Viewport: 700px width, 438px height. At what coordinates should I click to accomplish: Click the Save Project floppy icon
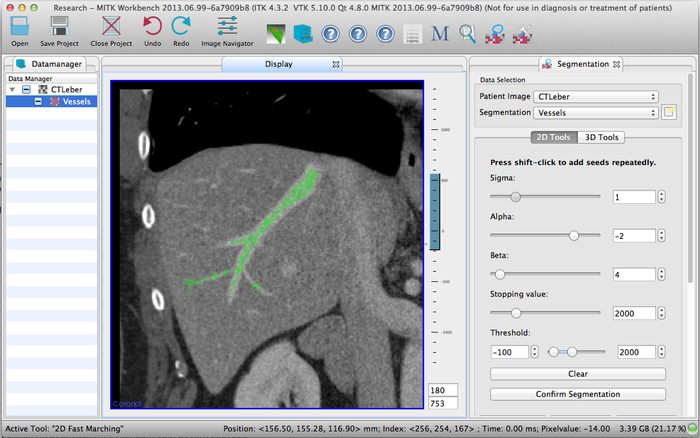coord(60,27)
